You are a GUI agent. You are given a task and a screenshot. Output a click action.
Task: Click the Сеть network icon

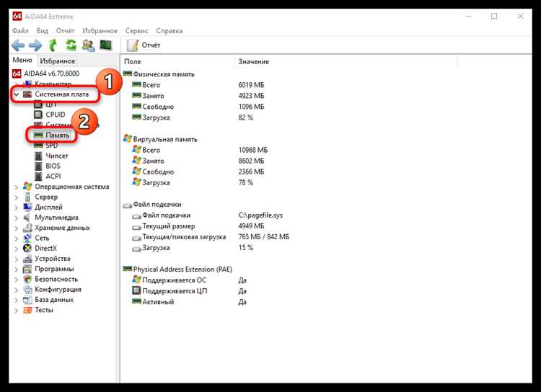[27, 239]
